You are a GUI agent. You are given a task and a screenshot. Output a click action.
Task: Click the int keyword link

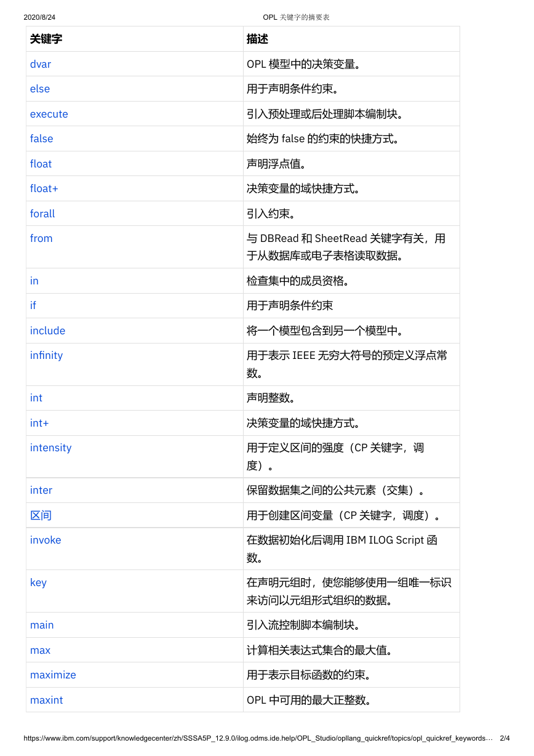[x=36, y=398]
